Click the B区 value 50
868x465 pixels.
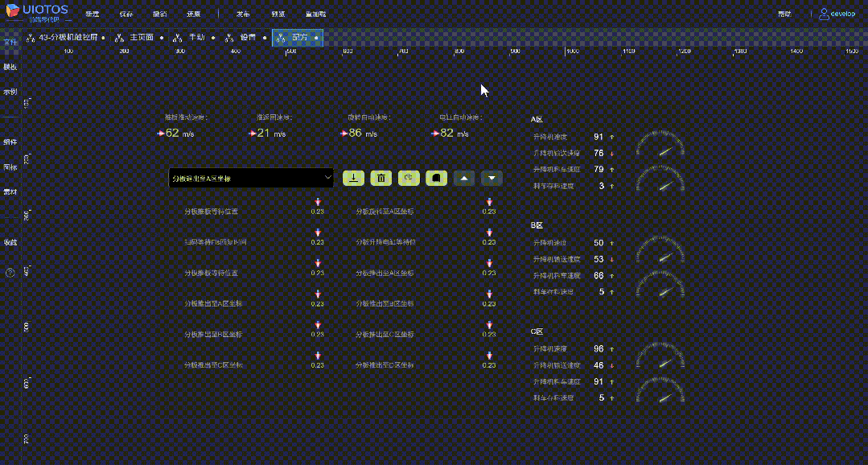pos(599,243)
